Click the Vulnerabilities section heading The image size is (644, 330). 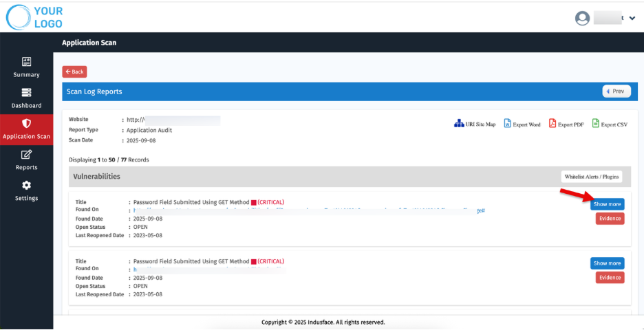point(96,177)
